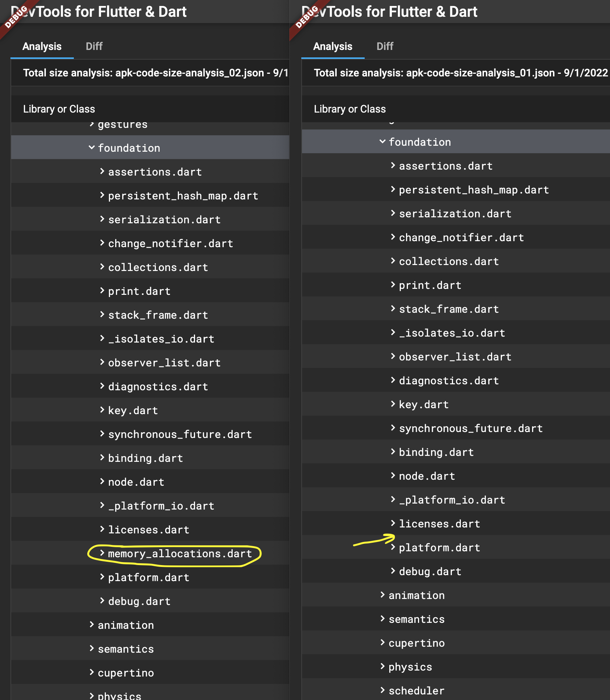The height and width of the screenshot is (700, 610).
Task: Expand semantics folder in right window
Action: (383, 619)
